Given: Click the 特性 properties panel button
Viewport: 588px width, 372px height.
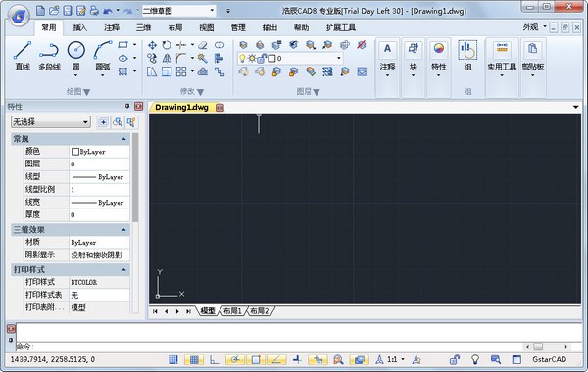Looking at the screenshot, I should click(x=438, y=58).
